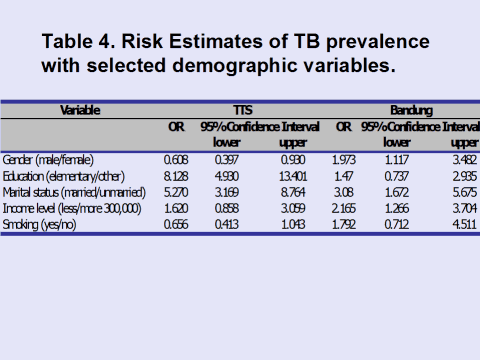Select the Variable column header
The height and width of the screenshot is (360, 480).
80,110
